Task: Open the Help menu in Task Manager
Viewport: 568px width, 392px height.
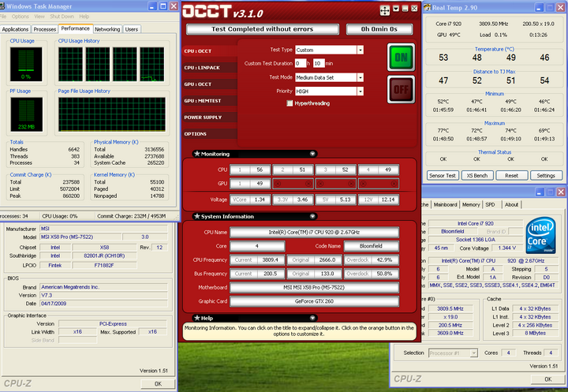Action: [84, 17]
